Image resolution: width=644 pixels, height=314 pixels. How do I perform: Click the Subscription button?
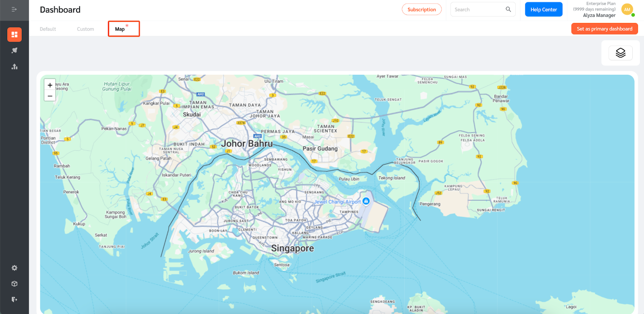421,9
